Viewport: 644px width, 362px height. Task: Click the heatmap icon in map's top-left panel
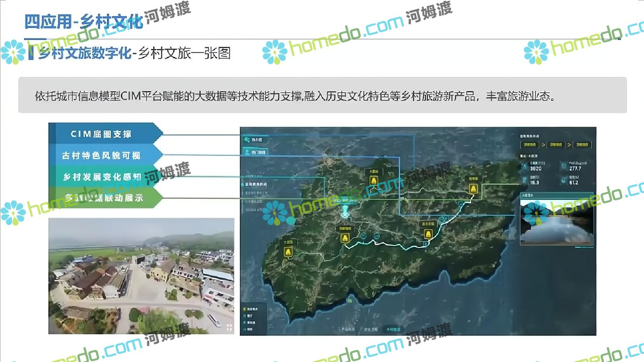point(247,140)
